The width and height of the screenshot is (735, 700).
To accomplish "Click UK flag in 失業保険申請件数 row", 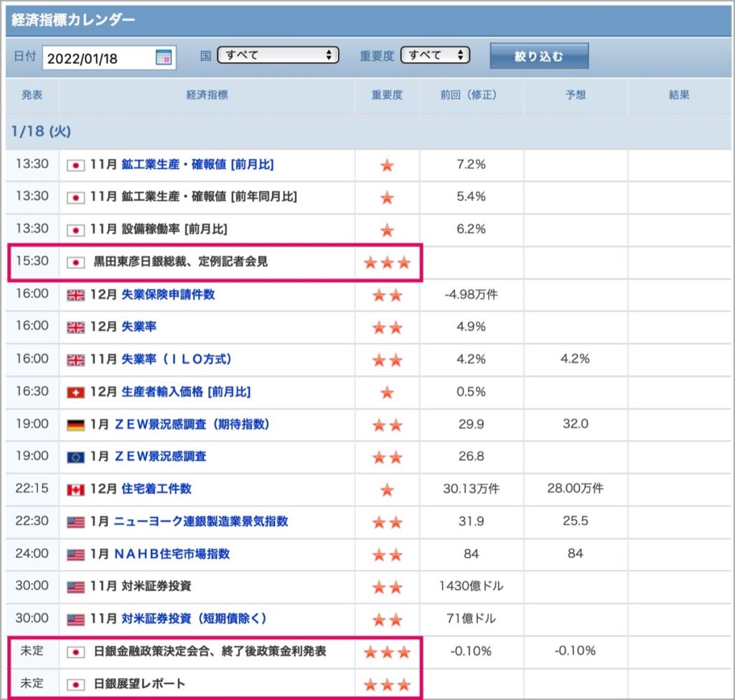I will [75, 295].
